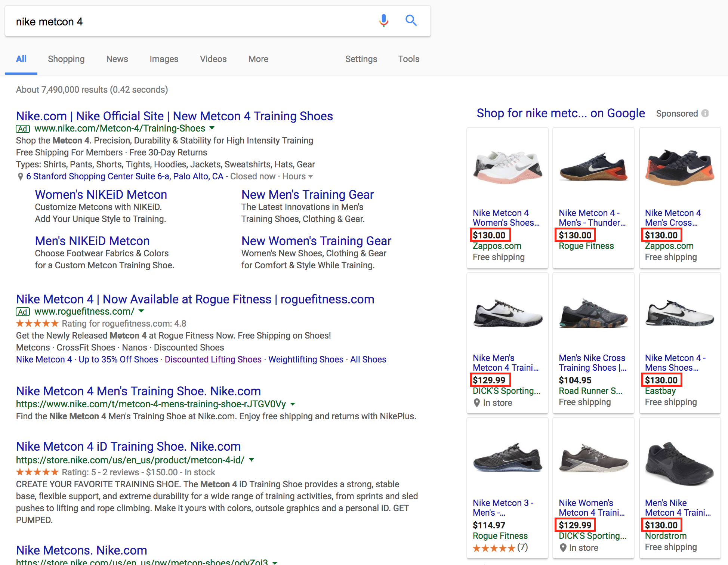Click the Sponsored info icon
This screenshot has height=565, width=728.
click(x=705, y=113)
